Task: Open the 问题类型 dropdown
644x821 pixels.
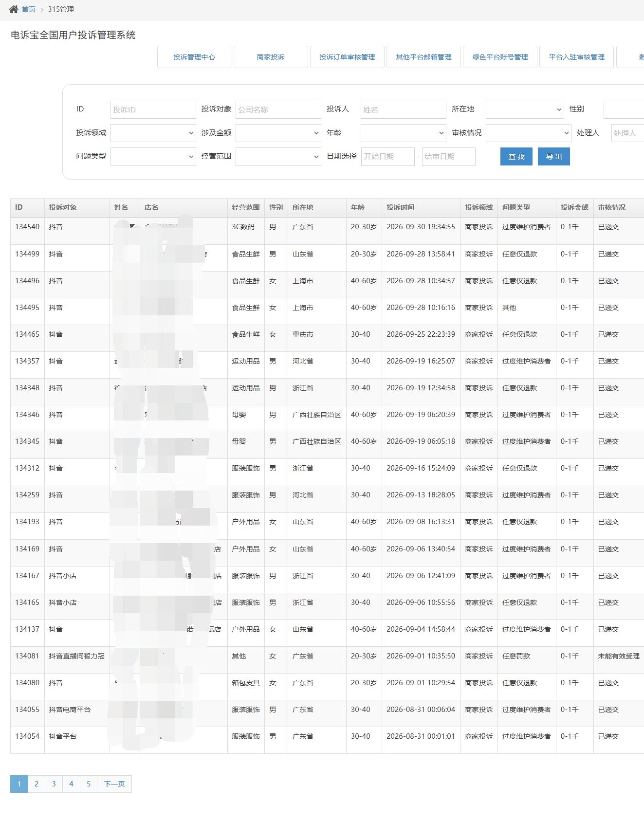Action: (x=153, y=156)
